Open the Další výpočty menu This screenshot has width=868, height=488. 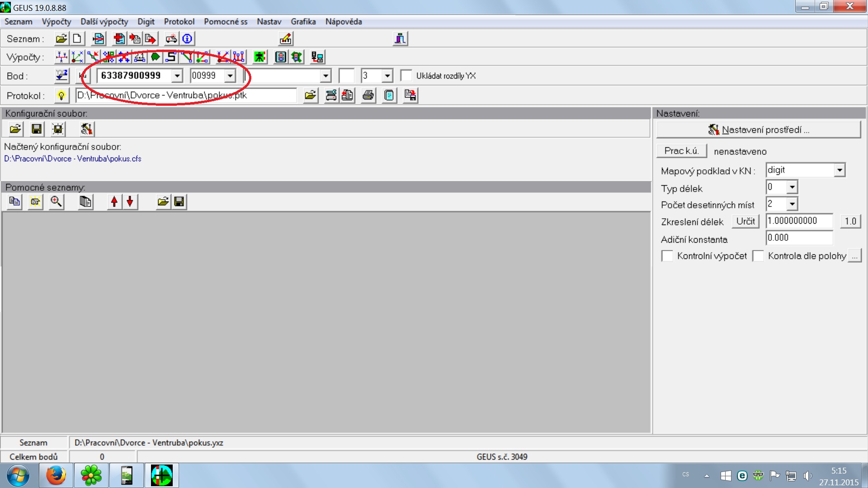[x=104, y=22]
